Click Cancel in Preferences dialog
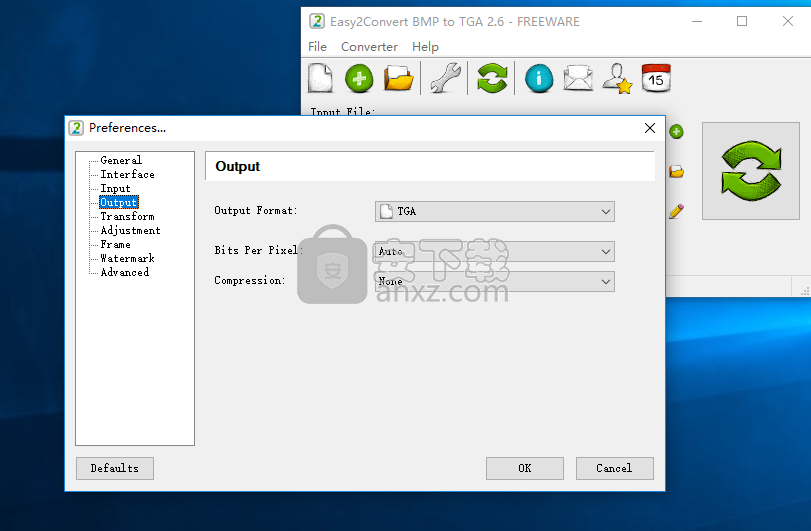This screenshot has height=531, width=811. pyautogui.click(x=614, y=468)
